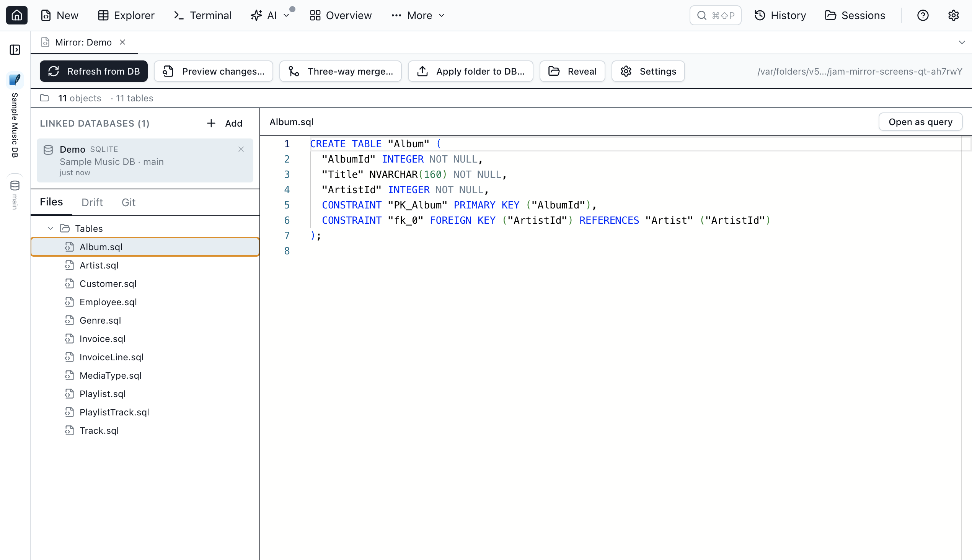
Task: Click the REFERENCES keyword on line 6
Action: pyautogui.click(x=609, y=220)
